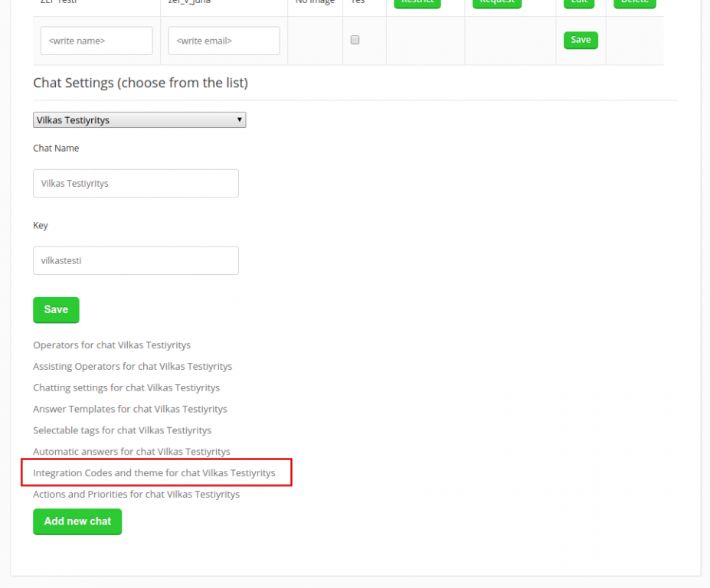The width and height of the screenshot is (710, 588).
Task: Focus the <write email> input field
Action: pos(224,41)
